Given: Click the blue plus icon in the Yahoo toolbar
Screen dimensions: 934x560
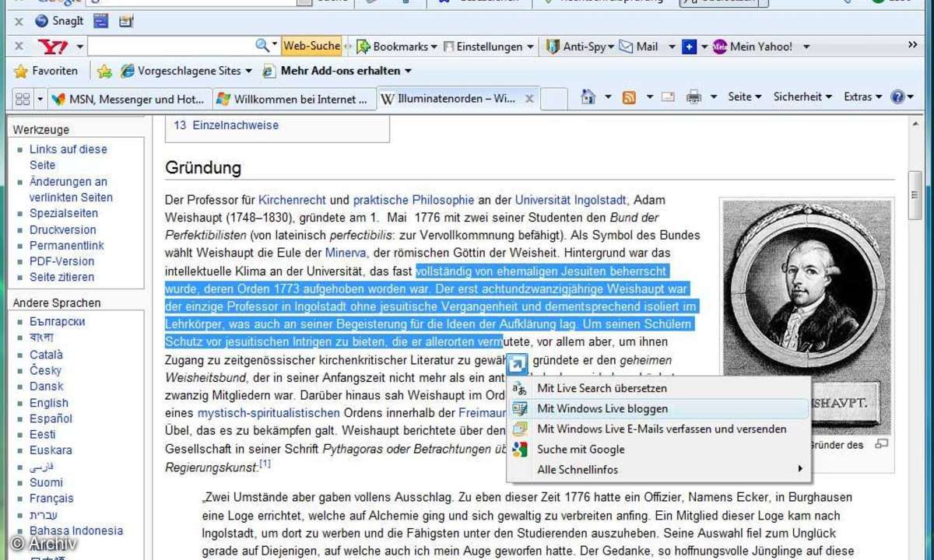Looking at the screenshot, I should click(689, 47).
